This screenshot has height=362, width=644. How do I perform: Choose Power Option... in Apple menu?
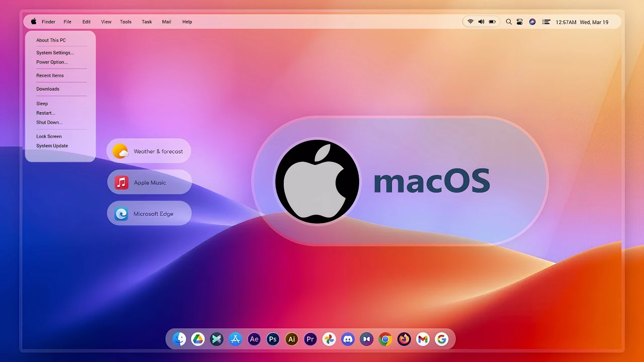coord(52,62)
